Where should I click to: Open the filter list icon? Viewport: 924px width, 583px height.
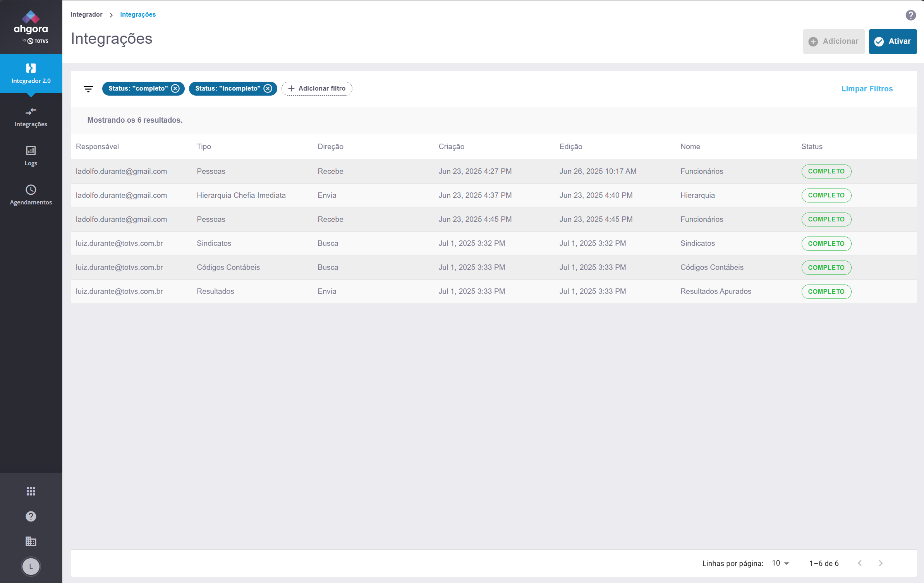(88, 89)
